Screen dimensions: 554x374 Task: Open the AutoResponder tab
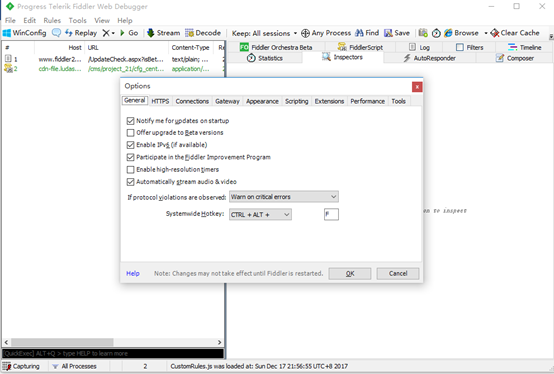(430, 58)
